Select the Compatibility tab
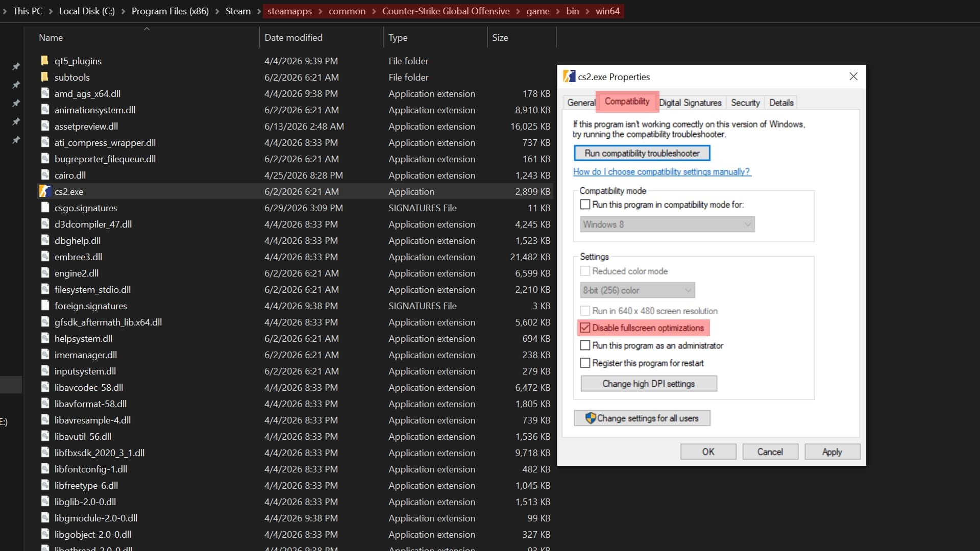The height and width of the screenshot is (551, 980). [x=627, y=102]
